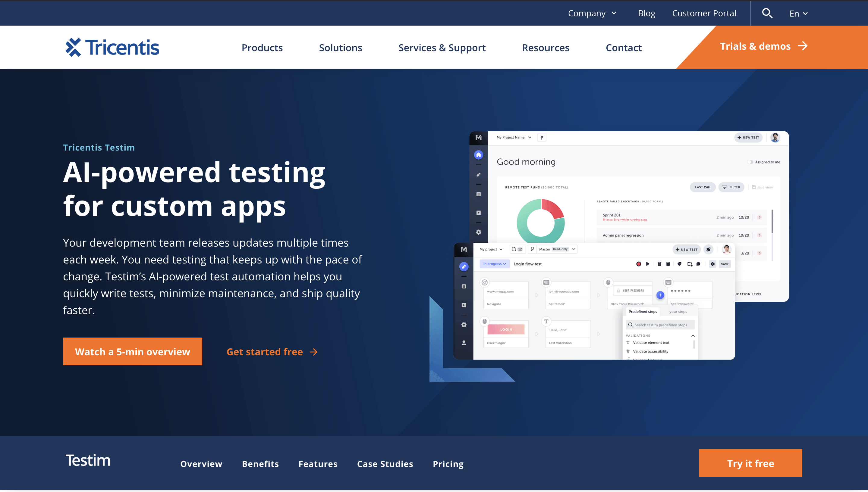Open the play icon in the editor sidebar
The image size is (868, 492).
[464, 305]
